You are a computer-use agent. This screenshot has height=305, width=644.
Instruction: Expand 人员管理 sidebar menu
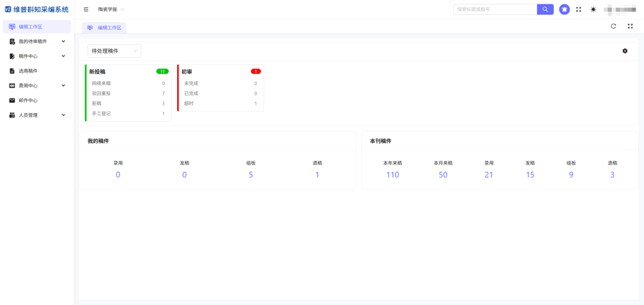point(37,115)
